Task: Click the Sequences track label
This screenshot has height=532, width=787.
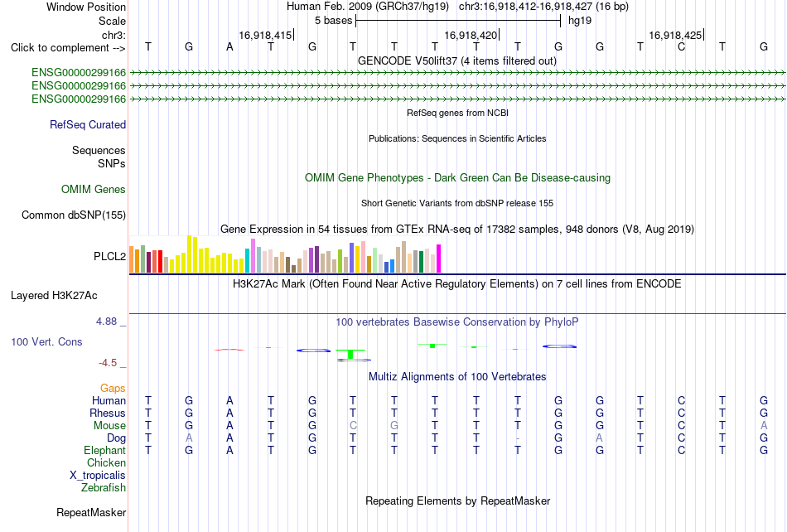Action: [x=99, y=150]
